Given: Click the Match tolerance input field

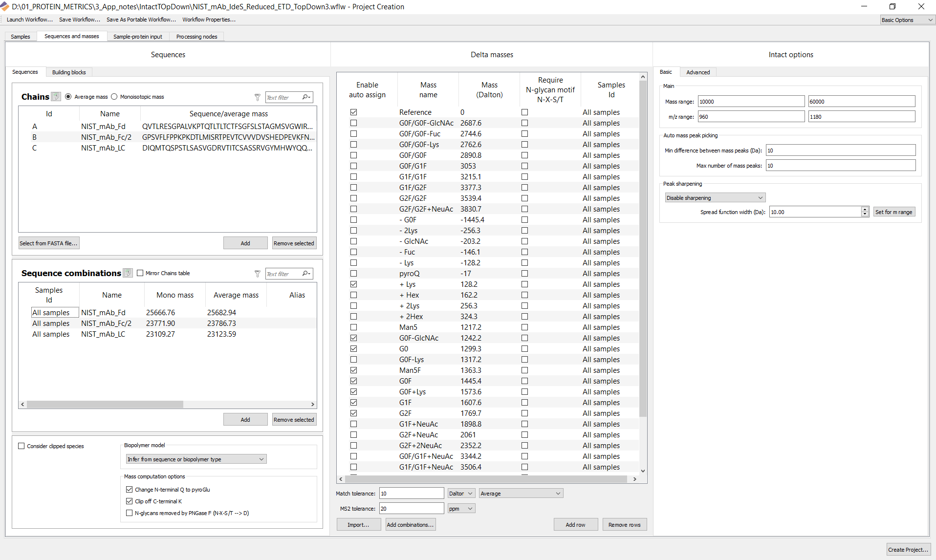Looking at the screenshot, I should 412,493.
